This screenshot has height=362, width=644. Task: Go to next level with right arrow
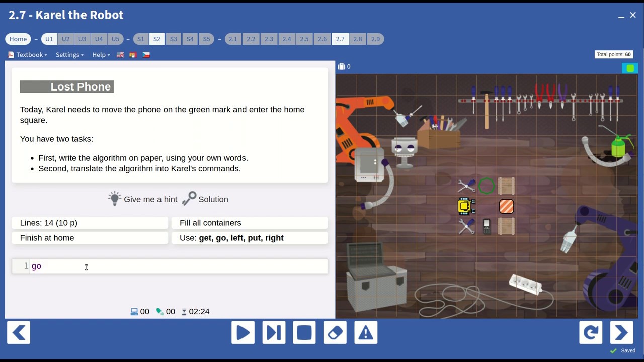(621, 333)
